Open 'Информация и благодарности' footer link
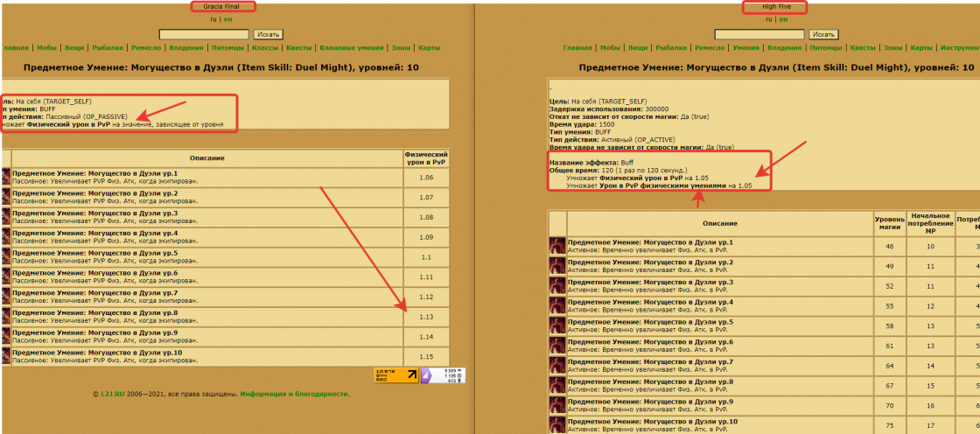This screenshot has width=980, height=434. [295, 395]
